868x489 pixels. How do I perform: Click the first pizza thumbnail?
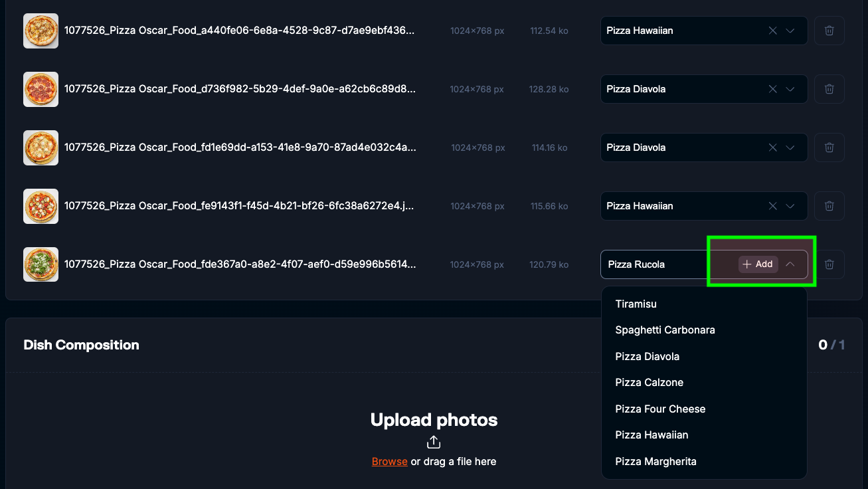coord(41,31)
